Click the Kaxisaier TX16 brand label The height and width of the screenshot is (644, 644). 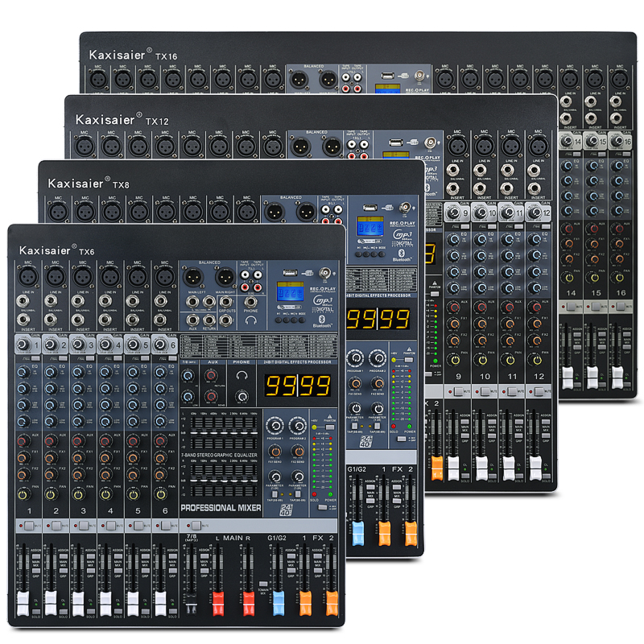coord(133,55)
